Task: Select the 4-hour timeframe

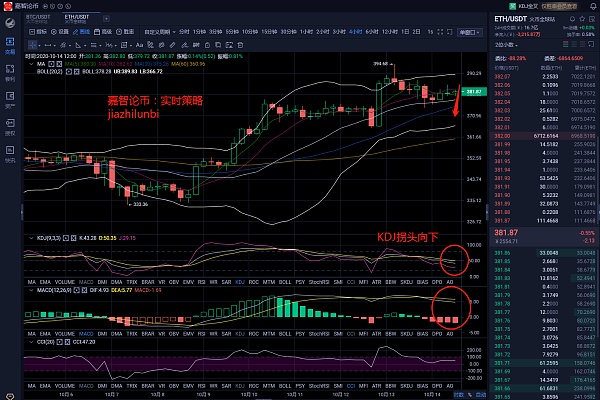Action: [355, 32]
